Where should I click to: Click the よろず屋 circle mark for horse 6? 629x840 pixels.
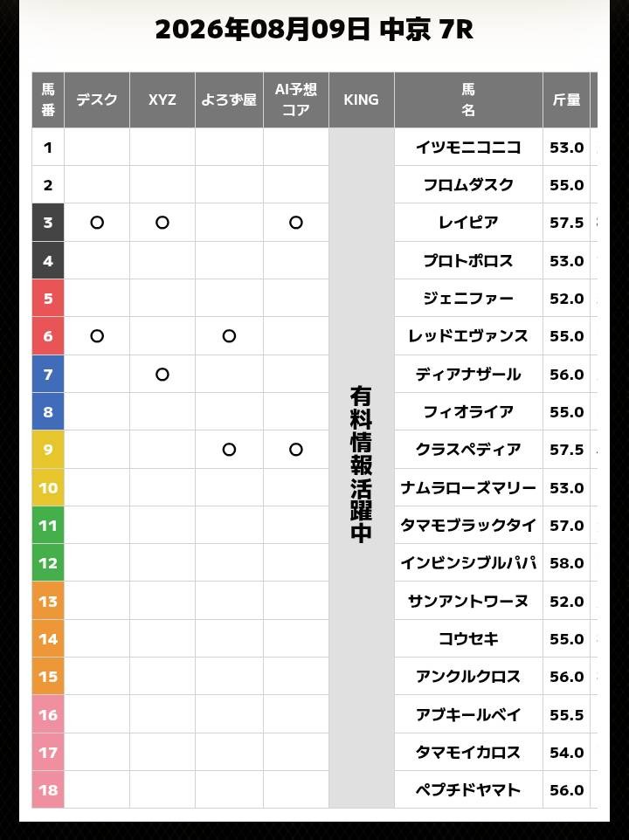click(229, 336)
